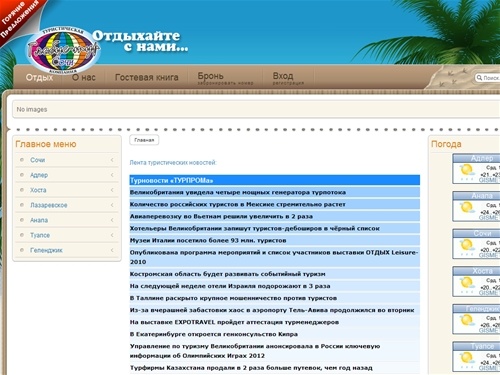Click the Хоста weather sun icon
This screenshot has width=500, height=375.
pos(467,283)
